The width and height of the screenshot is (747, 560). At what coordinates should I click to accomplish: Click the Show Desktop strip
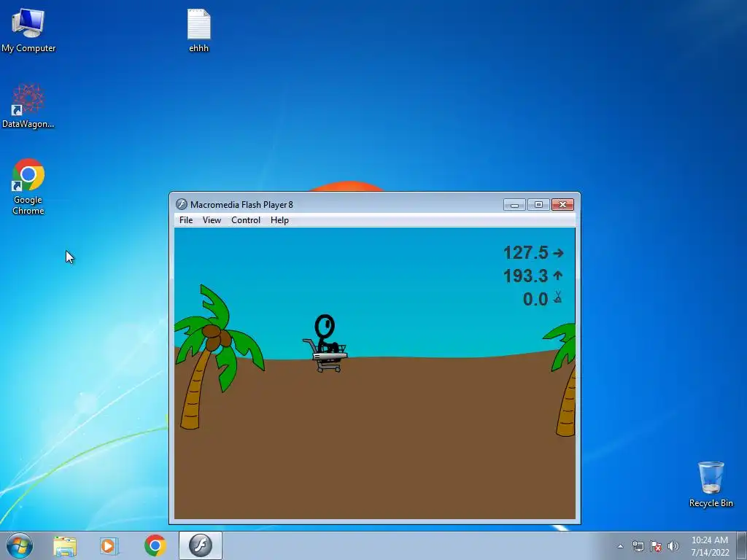point(742,546)
